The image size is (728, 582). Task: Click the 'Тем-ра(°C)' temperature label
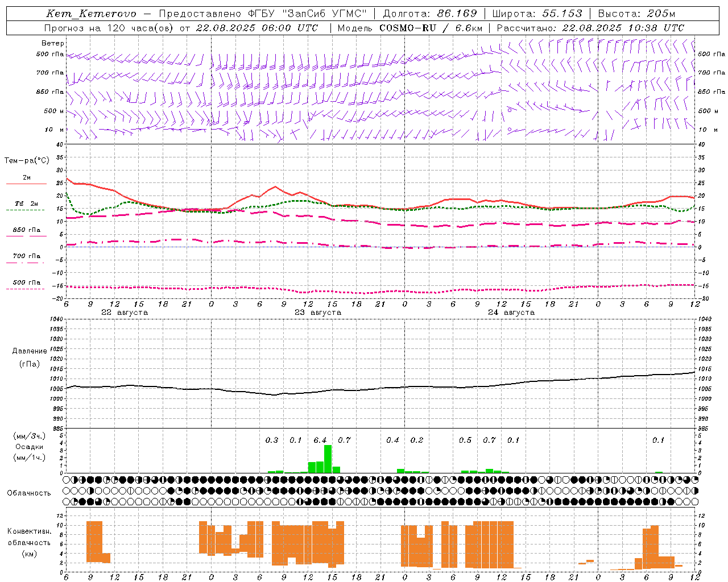coord(27,161)
